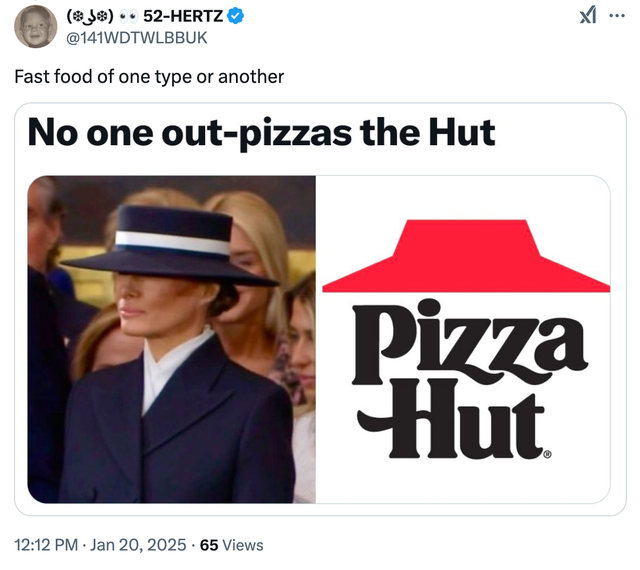This screenshot has height=570, width=640.
Task: Open the 52-HERTZ display name profile
Action: [x=184, y=17]
